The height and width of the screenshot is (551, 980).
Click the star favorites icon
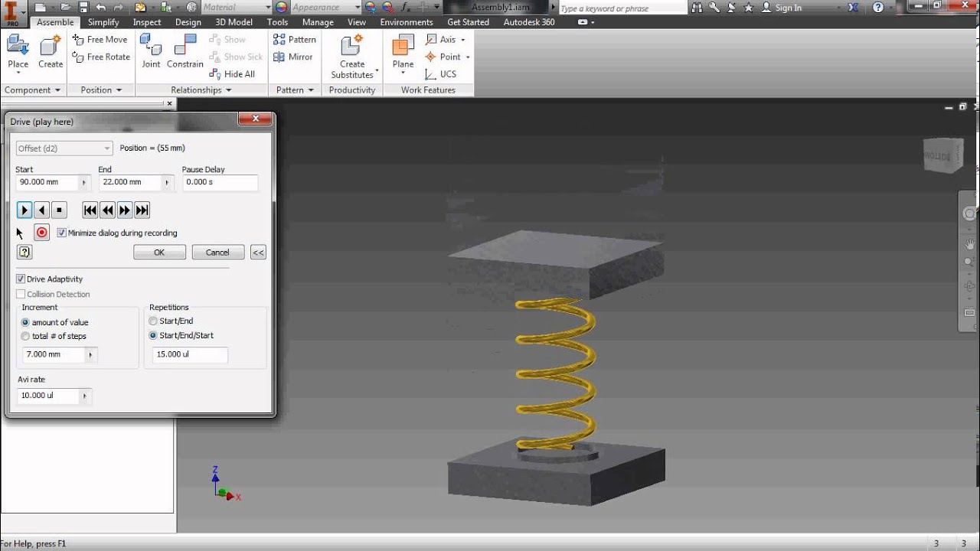pyautogui.click(x=748, y=8)
